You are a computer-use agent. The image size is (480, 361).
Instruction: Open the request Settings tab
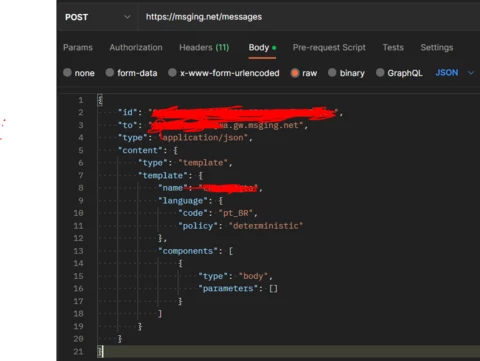coord(437,47)
